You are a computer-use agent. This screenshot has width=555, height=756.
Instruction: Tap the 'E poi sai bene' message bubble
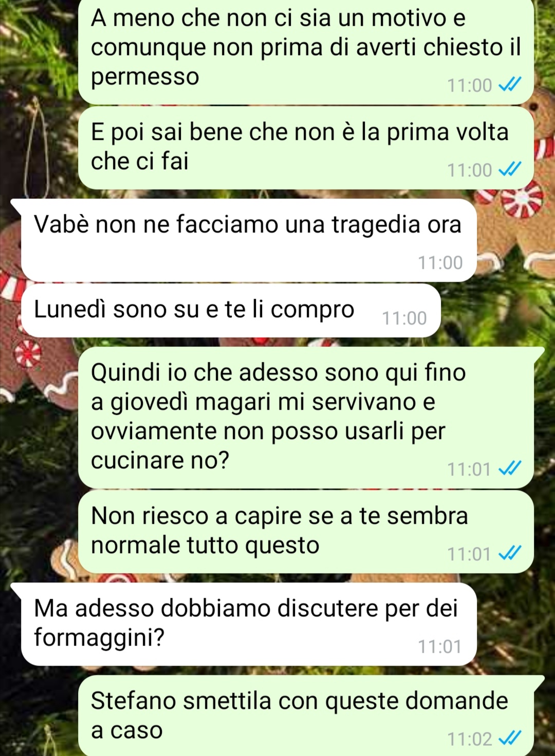[306, 148]
